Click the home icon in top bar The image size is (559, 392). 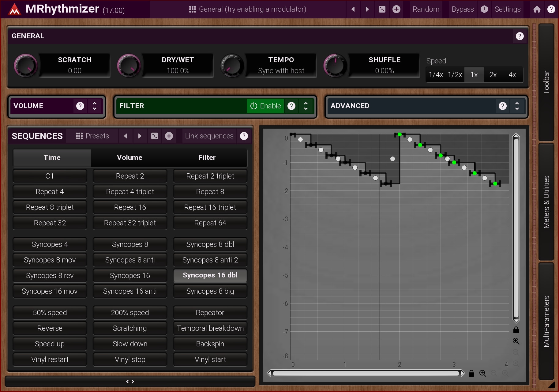[537, 9]
